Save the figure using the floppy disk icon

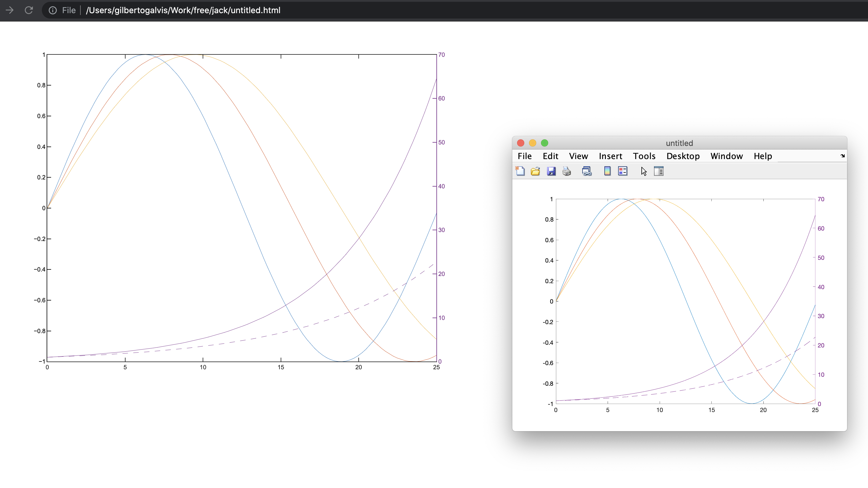551,171
